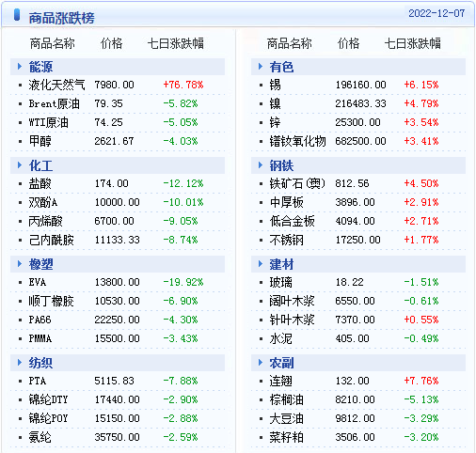Open the 菜籽粕 commodity
This screenshot has height=453, width=476.
tap(287, 437)
